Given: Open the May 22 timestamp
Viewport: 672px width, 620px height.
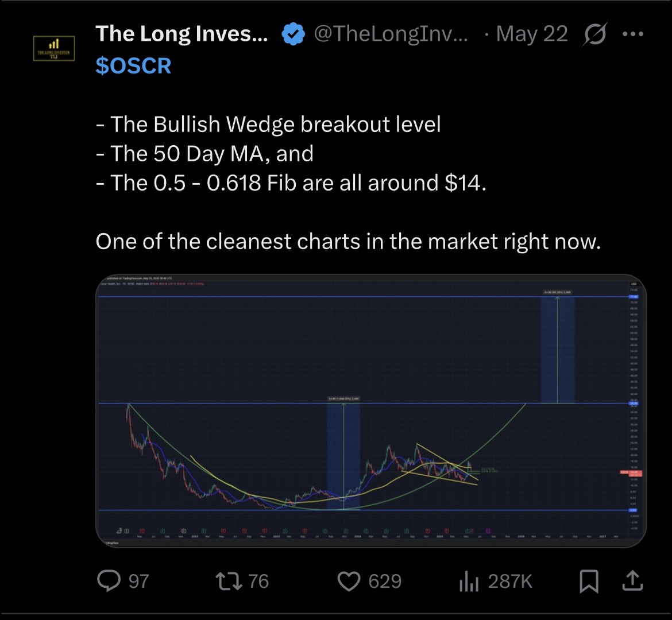Looking at the screenshot, I should 532,34.
